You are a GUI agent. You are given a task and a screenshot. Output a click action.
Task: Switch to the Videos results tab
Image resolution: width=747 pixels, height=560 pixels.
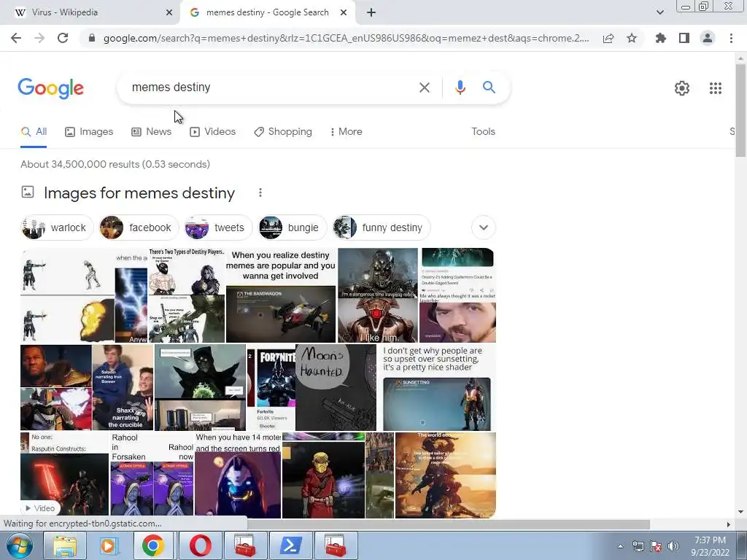pyautogui.click(x=212, y=132)
